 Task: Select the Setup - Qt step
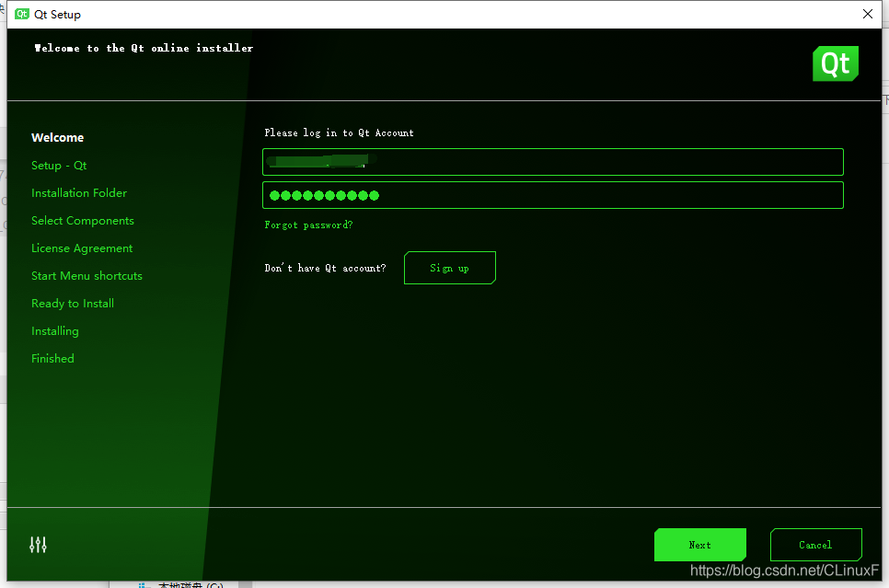point(59,166)
